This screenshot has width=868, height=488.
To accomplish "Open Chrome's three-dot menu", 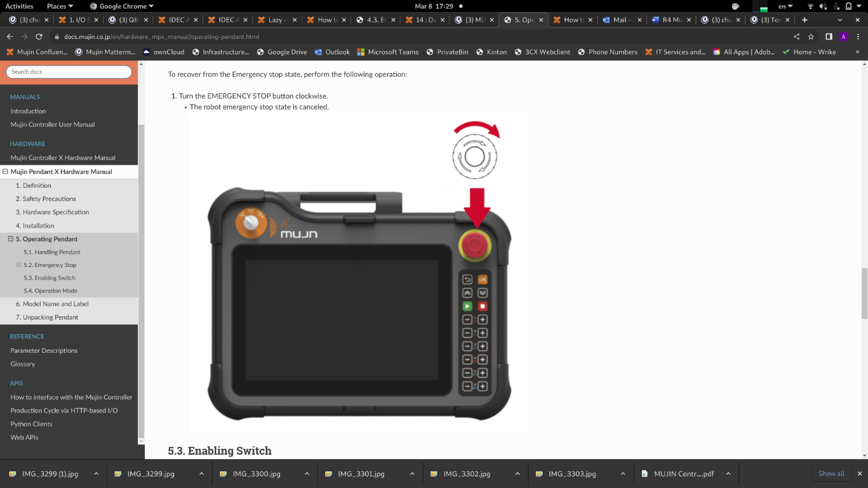I will pos(858,37).
